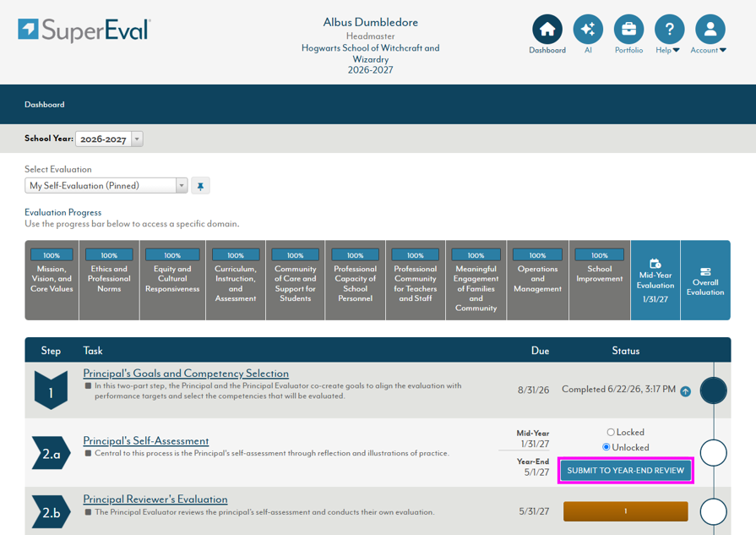Open Professional Community for Teachers and Staff
756x535 pixels.
click(416, 281)
